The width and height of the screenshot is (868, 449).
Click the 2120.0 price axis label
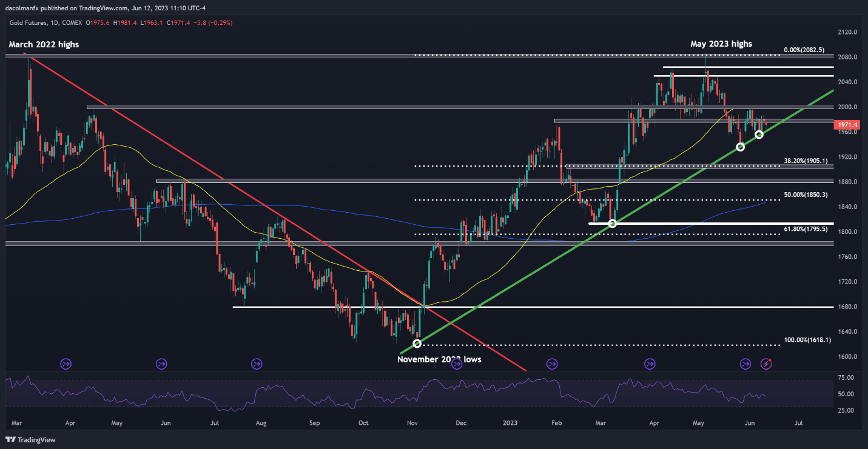coord(847,32)
